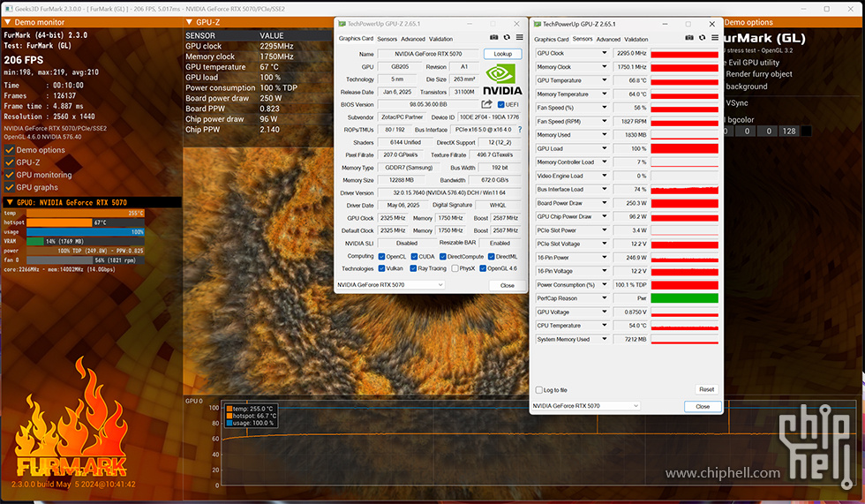
Task: Open GPU Temperature sensor dropdown arrow
Action: [x=604, y=80]
